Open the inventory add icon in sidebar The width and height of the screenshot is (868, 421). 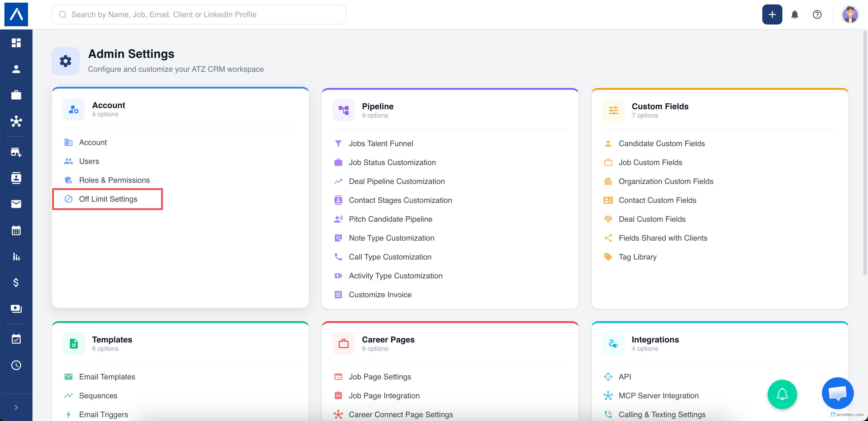(16, 152)
